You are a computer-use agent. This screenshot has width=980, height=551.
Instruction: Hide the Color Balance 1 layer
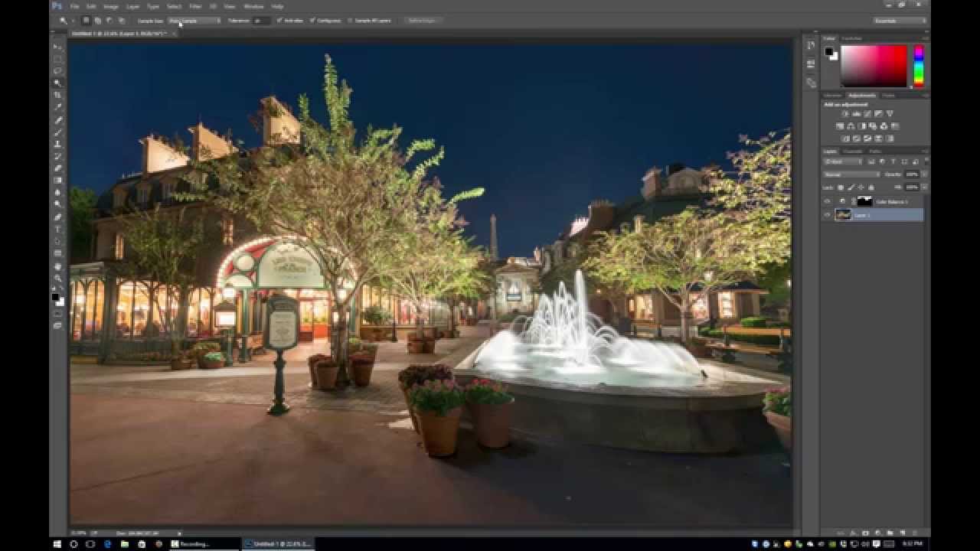pyautogui.click(x=827, y=201)
